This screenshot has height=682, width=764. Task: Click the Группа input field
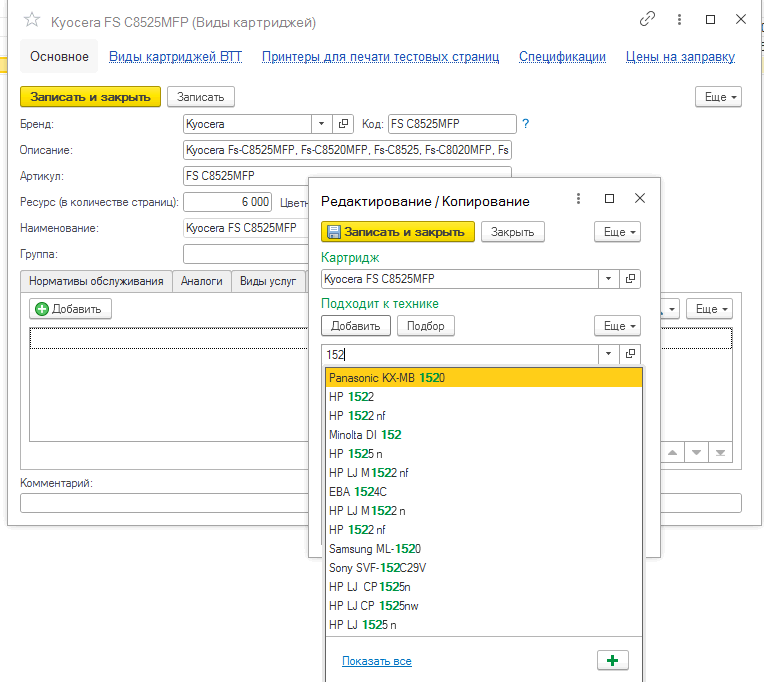tap(246, 254)
